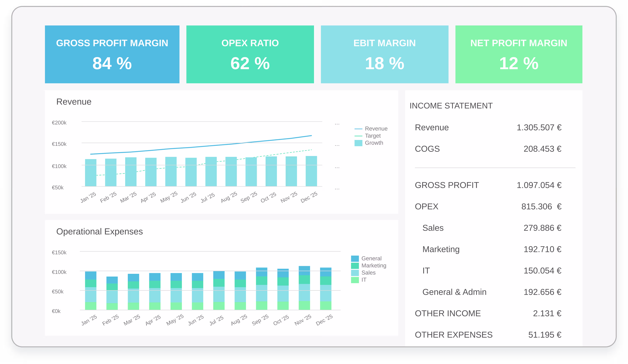Click the Jul '25 stacked bar in Operational Expenses
This screenshot has width=628, height=364.
[219, 291]
